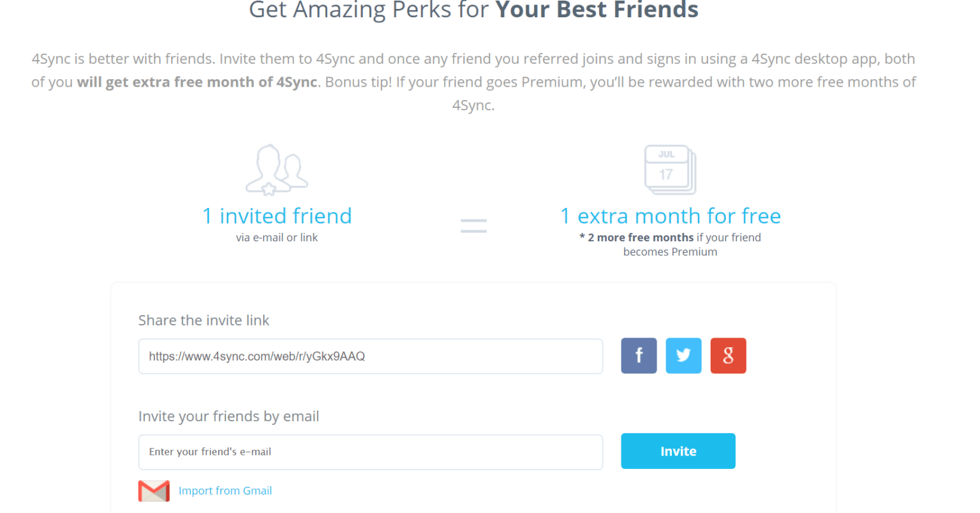This screenshot has height=513, width=980.
Task: Click the 'Your Best Friends' headline
Action: tap(597, 10)
